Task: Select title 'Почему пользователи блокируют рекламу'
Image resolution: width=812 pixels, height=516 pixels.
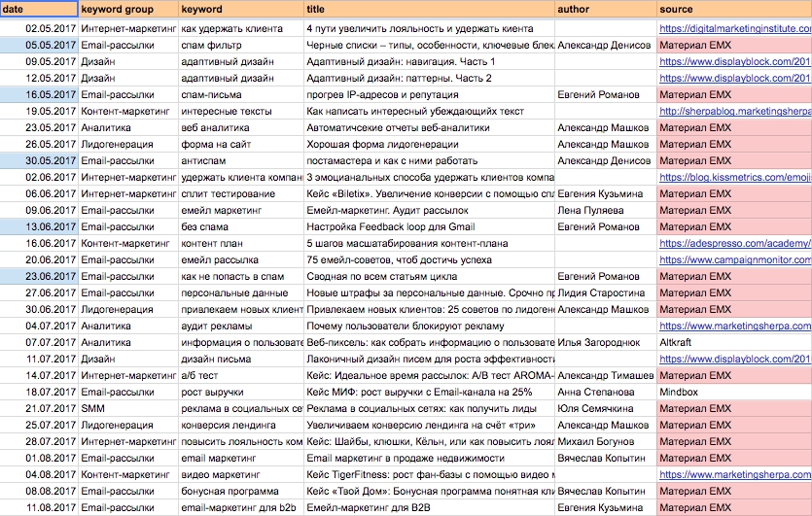Action: pos(429,327)
